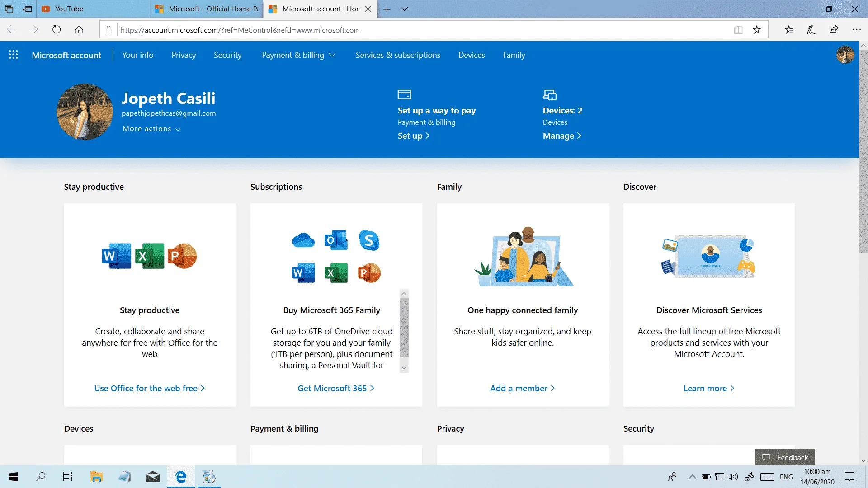Launch File Explorer from taskbar
Screen dimensions: 868x488
96,477
